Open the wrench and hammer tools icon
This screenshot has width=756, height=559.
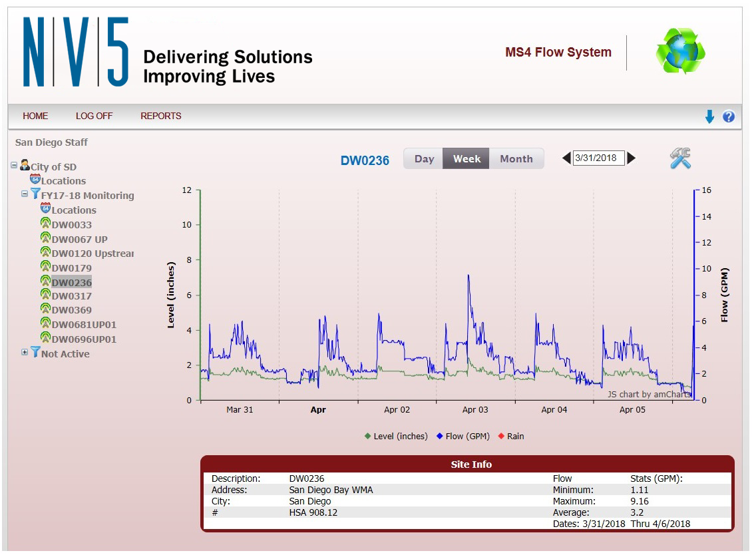(x=680, y=158)
